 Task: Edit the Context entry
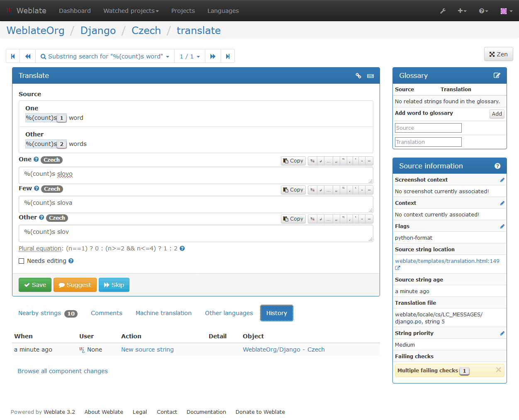502,203
